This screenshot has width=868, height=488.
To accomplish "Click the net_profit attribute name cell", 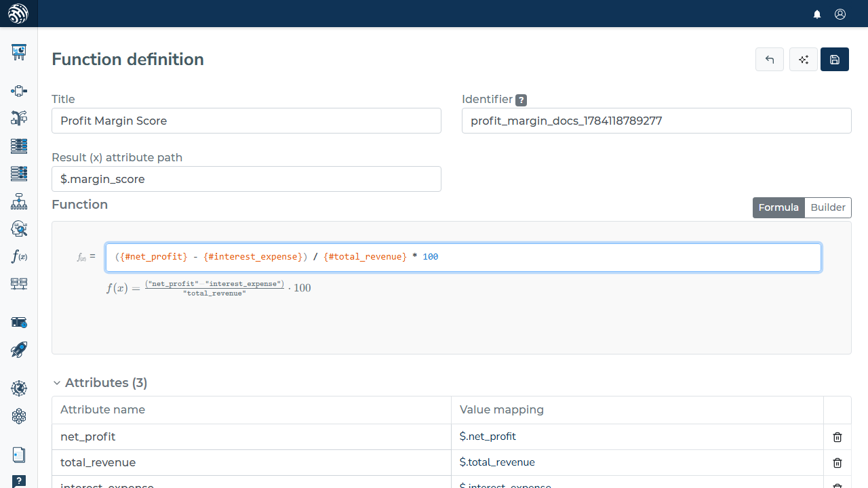I will (252, 437).
